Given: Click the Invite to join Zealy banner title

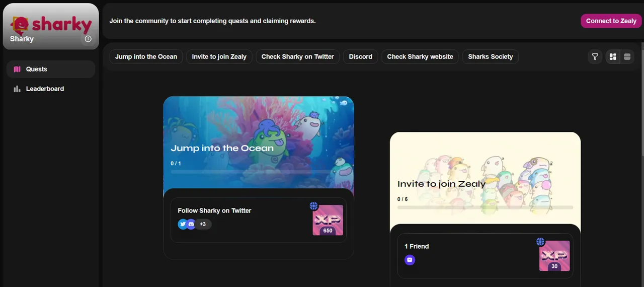Looking at the screenshot, I should tap(441, 184).
